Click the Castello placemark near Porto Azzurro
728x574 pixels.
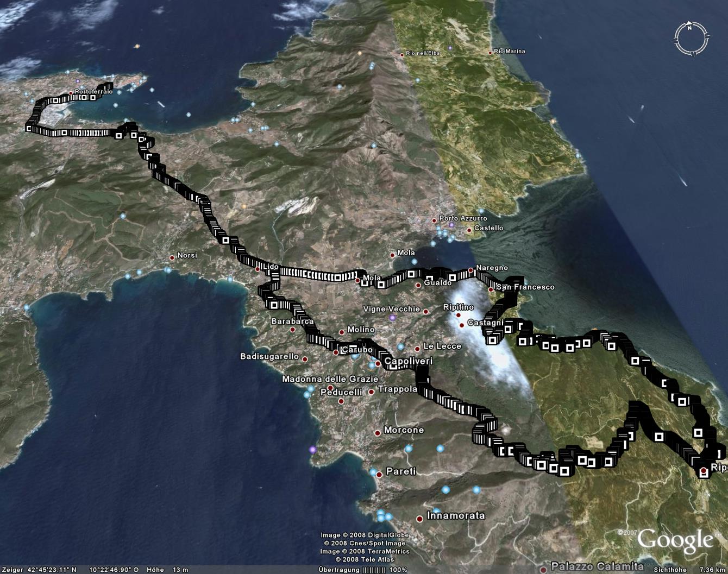(x=469, y=230)
